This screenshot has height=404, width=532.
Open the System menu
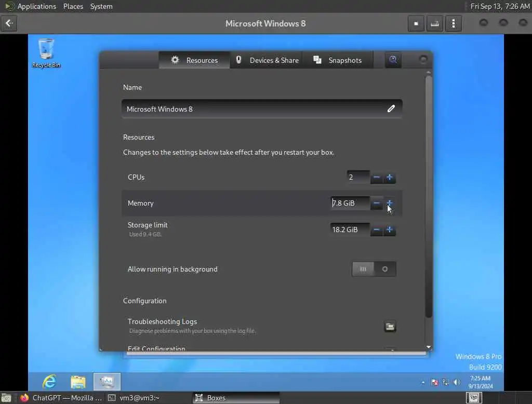(101, 6)
